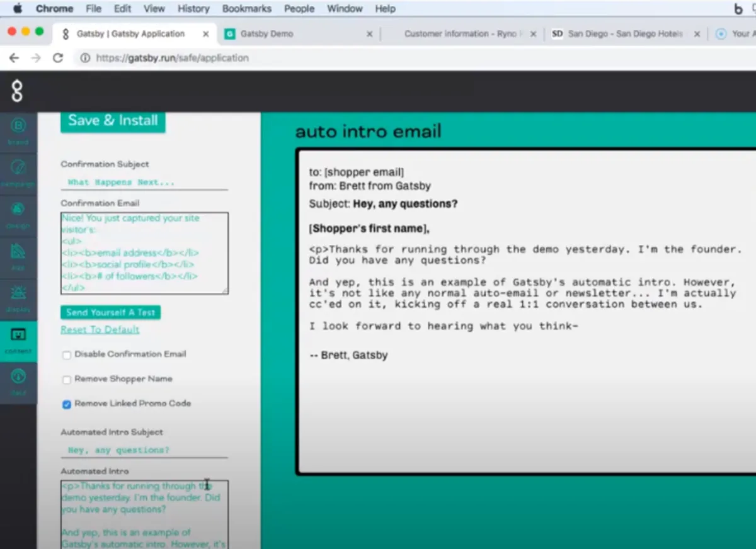Open the File menu
The width and height of the screenshot is (756, 549).
[93, 9]
